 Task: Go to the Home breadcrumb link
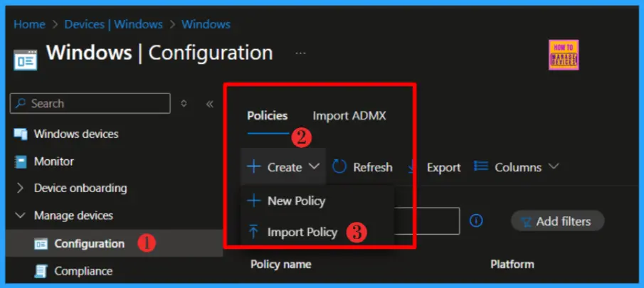coord(29,24)
